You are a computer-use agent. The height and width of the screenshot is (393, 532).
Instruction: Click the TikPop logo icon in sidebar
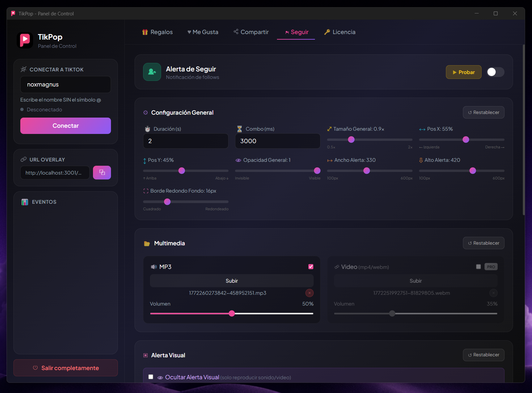tap(25, 41)
